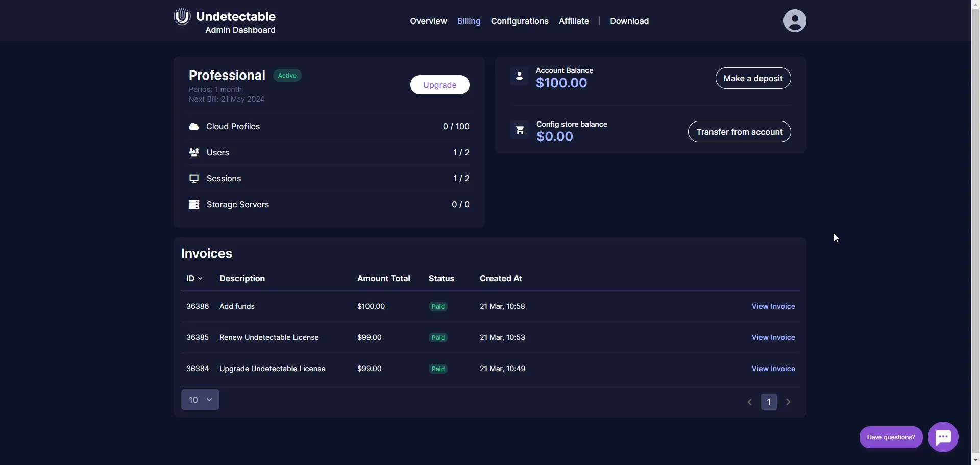980x465 pixels.
Task: Click 'Next Bill: 21 May 2024' text
Action: pos(227,99)
